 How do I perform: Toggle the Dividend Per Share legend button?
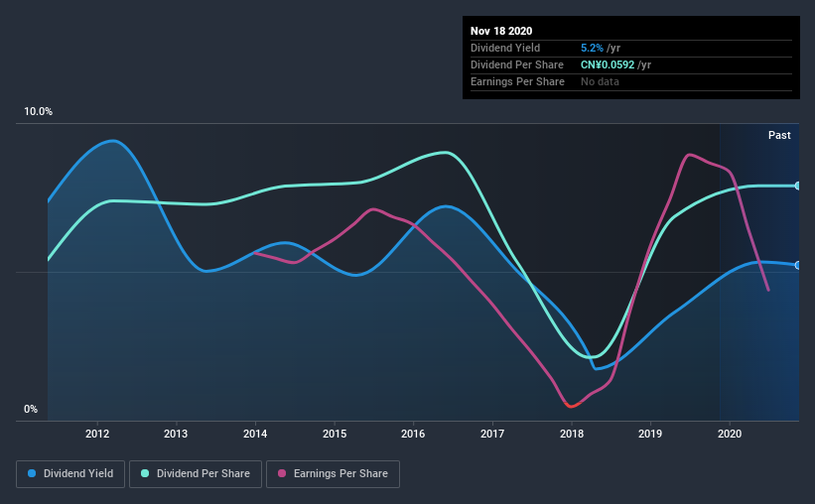coord(196,474)
